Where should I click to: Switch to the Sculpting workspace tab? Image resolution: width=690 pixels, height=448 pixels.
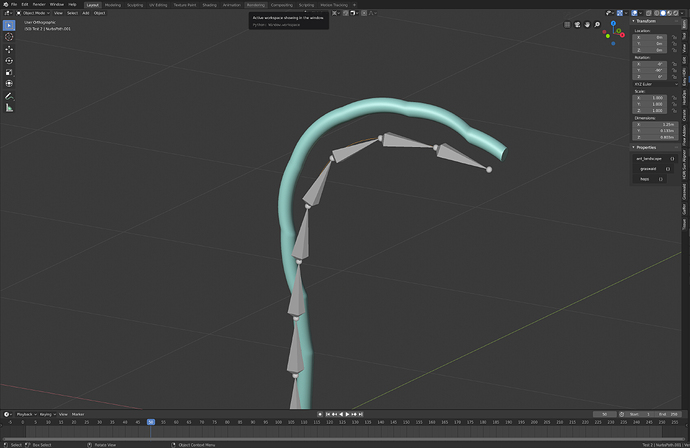[135, 5]
